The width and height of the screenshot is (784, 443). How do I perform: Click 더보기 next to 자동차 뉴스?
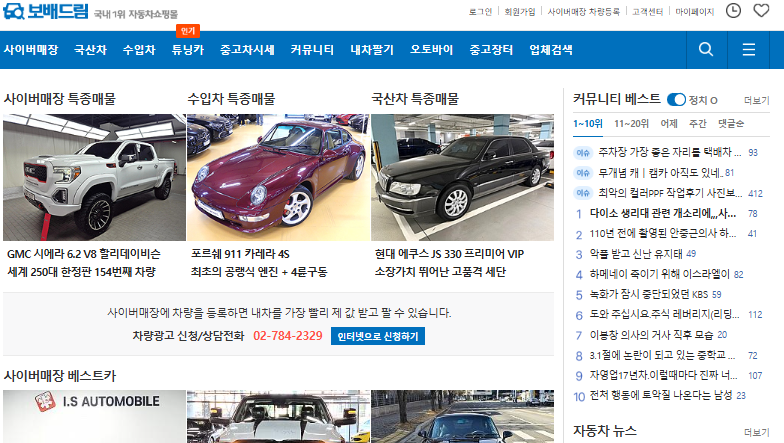pos(756,432)
